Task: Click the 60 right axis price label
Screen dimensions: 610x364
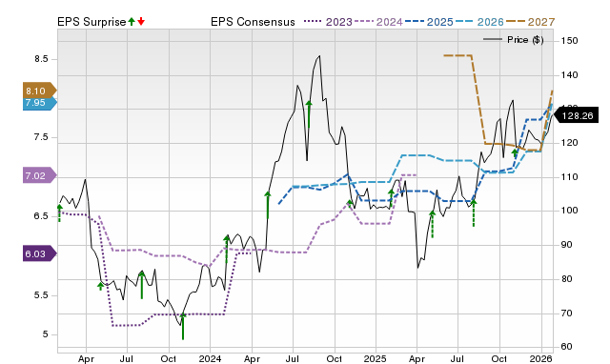Action: 567,346
